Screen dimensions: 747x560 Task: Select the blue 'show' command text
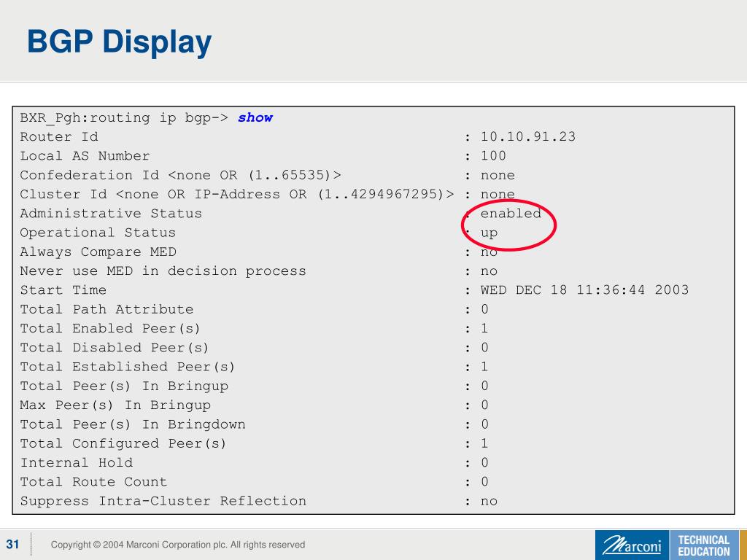[255, 117]
